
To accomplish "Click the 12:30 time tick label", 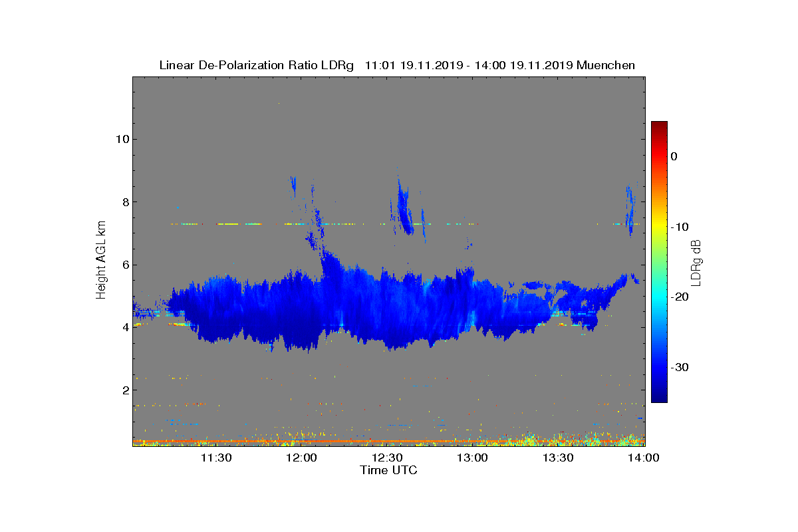I will 388,458.
